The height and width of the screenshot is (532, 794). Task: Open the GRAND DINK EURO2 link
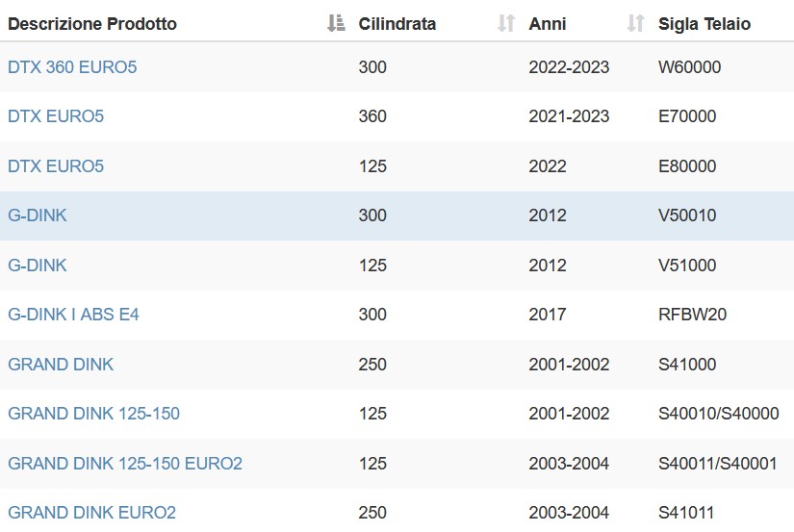point(91,512)
